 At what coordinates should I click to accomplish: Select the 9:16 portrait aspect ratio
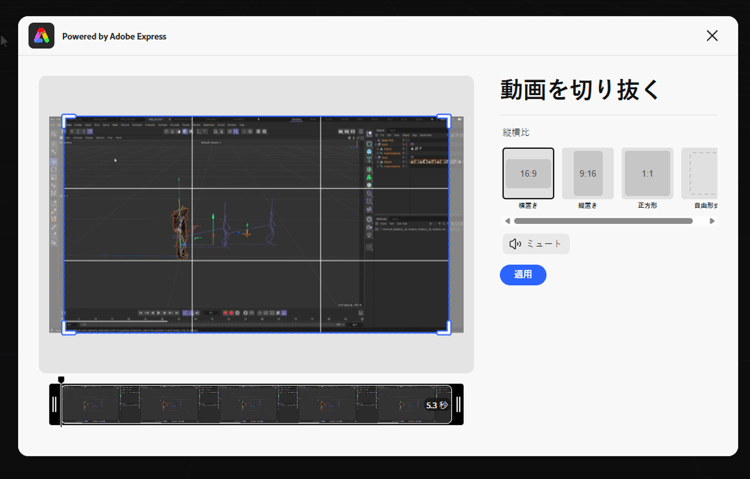tap(587, 173)
